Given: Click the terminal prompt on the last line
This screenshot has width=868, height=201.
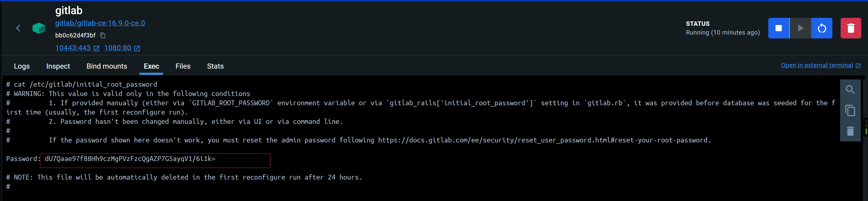Looking at the screenshot, I should tap(8, 187).
